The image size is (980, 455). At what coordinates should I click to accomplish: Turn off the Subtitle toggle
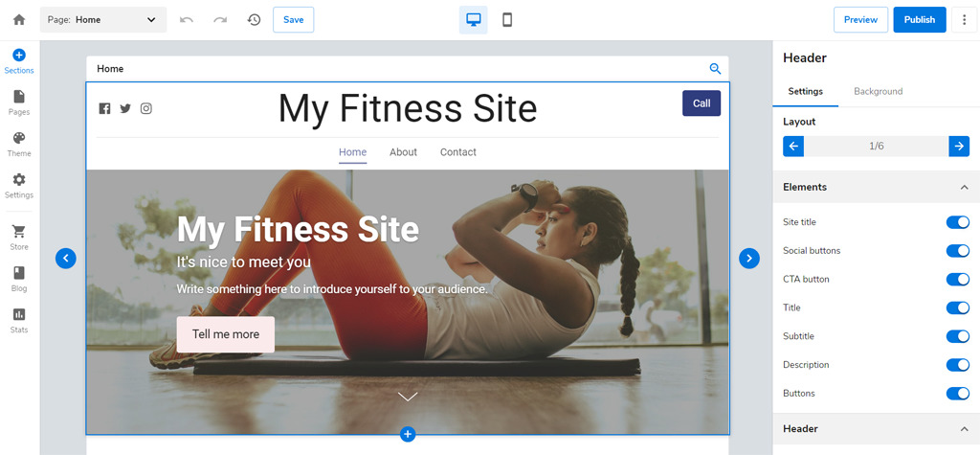pyautogui.click(x=957, y=336)
